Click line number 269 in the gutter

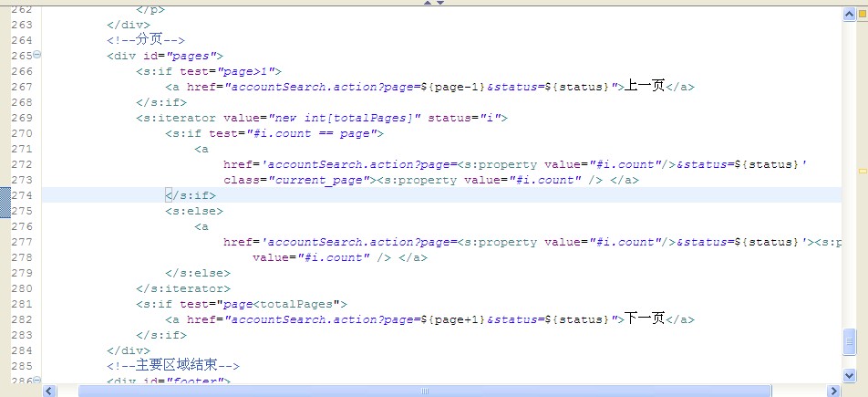coord(22,118)
